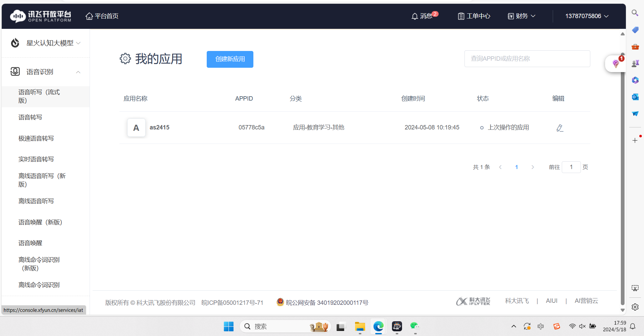
Task: Click the create new application button
Action: pos(230,59)
